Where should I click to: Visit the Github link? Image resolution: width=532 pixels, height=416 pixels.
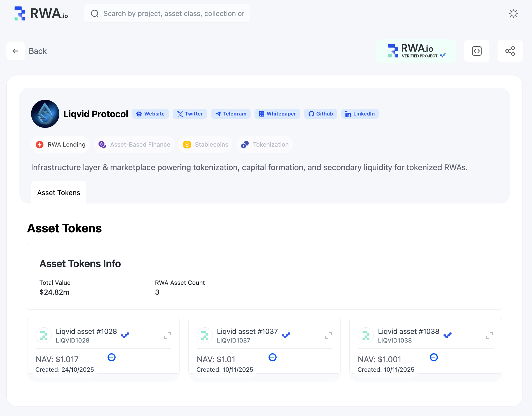point(321,114)
